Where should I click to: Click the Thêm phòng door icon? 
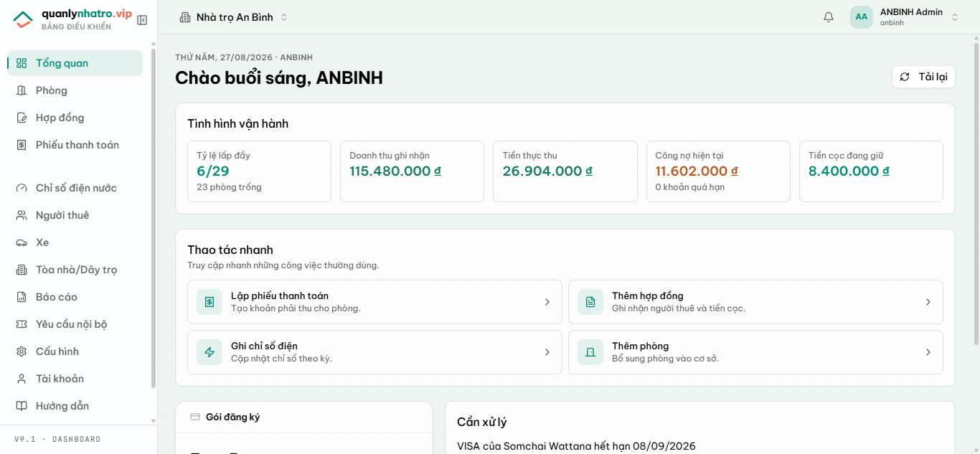click(x=590, y=352)
